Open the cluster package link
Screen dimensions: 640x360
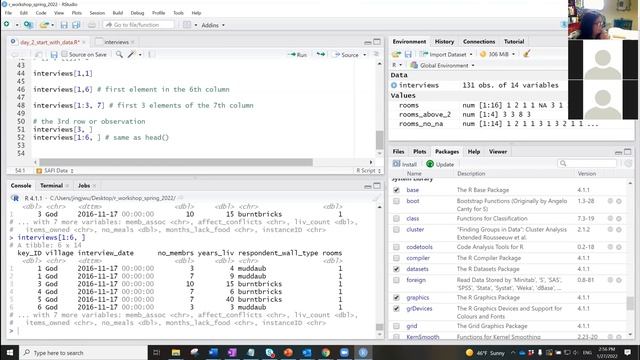[x=415, y=229]
